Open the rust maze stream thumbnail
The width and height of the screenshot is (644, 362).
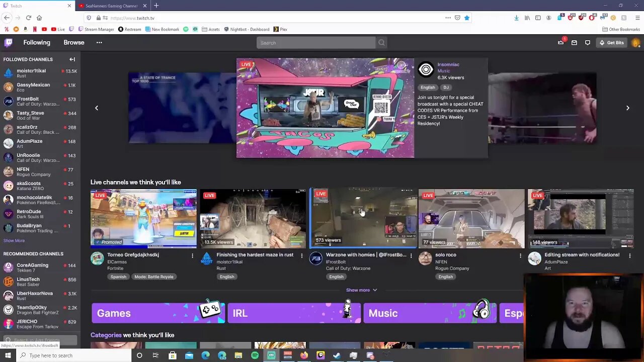coord(253,219)
